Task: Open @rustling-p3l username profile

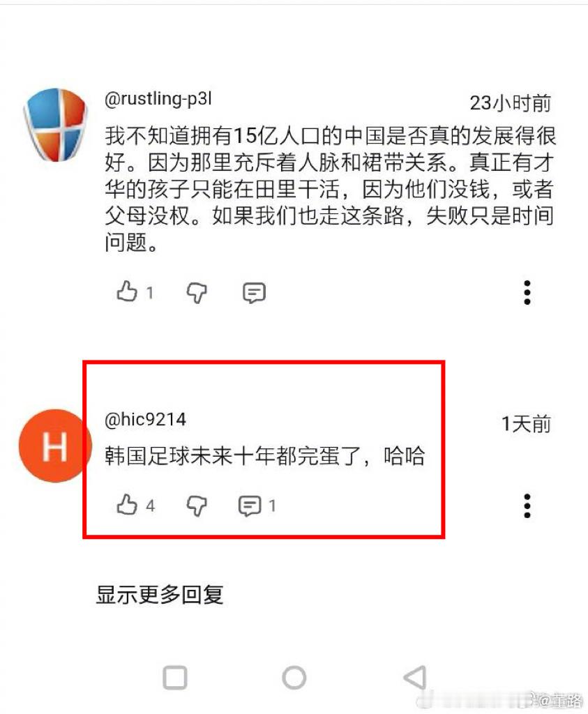Action: [x=158, y=99]
